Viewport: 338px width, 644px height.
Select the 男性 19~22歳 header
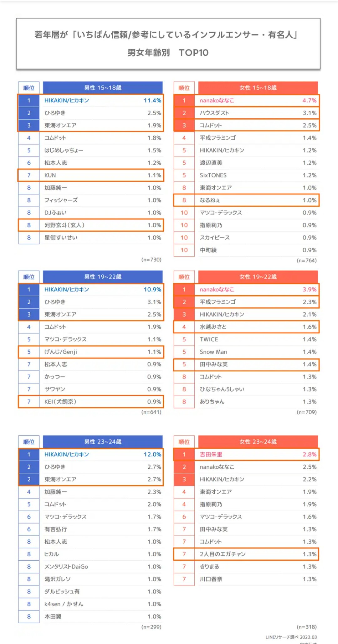(x=103, y=277)
